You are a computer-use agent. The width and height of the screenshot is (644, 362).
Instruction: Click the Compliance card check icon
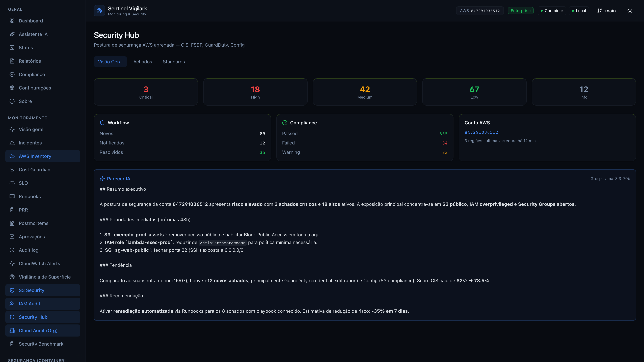click(x=284, y=123)
